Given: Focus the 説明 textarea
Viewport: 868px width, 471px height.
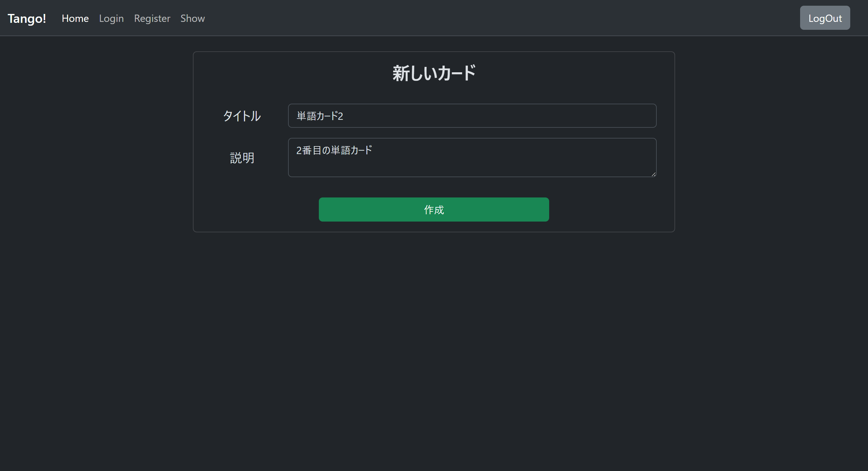Looking at the screenshot, I should coord(472,158).
